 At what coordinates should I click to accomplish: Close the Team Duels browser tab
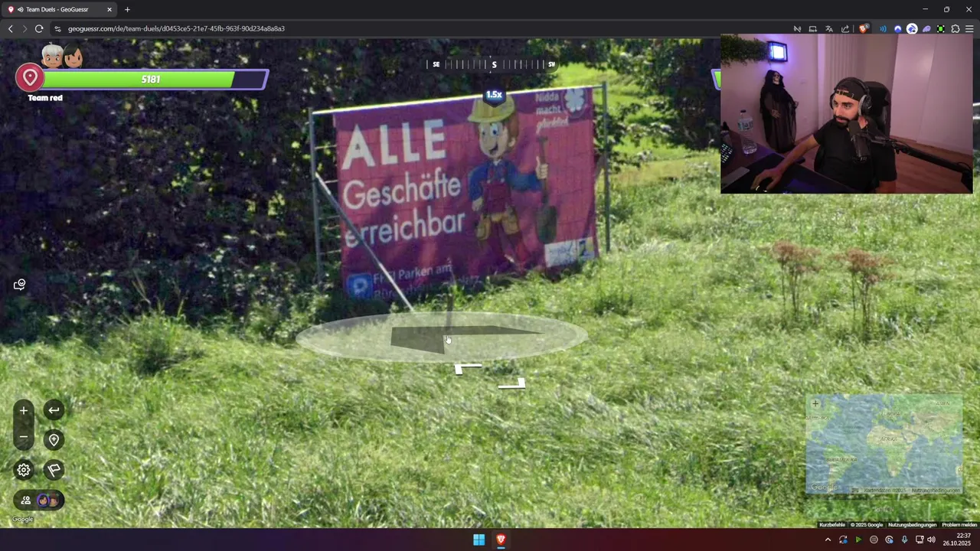[109, 9]
